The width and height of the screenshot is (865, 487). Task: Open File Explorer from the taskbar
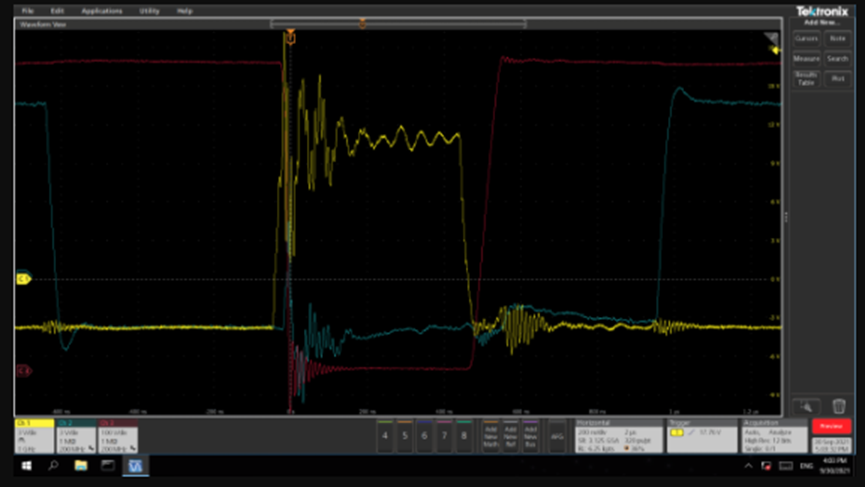pos(81,466)
